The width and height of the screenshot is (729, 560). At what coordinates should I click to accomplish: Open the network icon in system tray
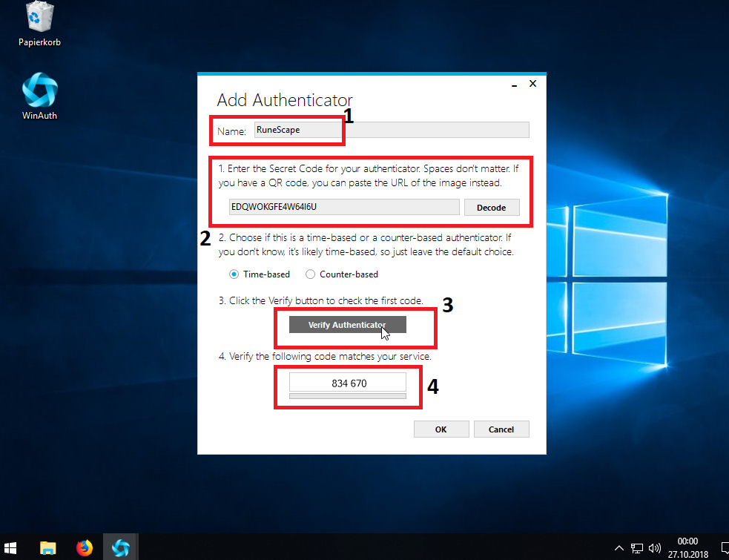(637, 549)
